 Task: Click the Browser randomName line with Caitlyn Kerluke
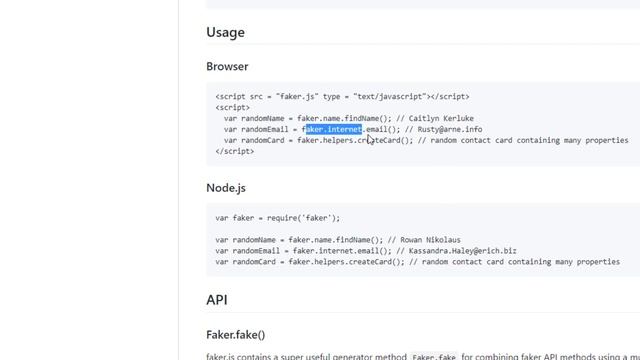pos(349,118)
